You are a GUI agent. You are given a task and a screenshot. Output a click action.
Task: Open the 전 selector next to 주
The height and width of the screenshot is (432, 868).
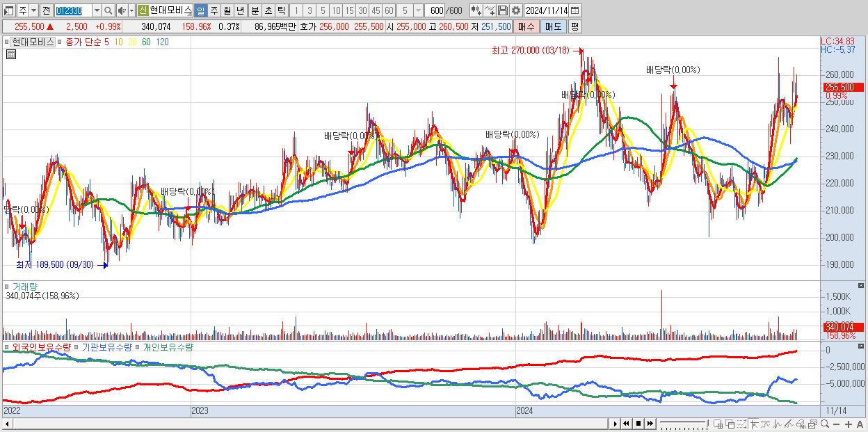tap(46, 10)
